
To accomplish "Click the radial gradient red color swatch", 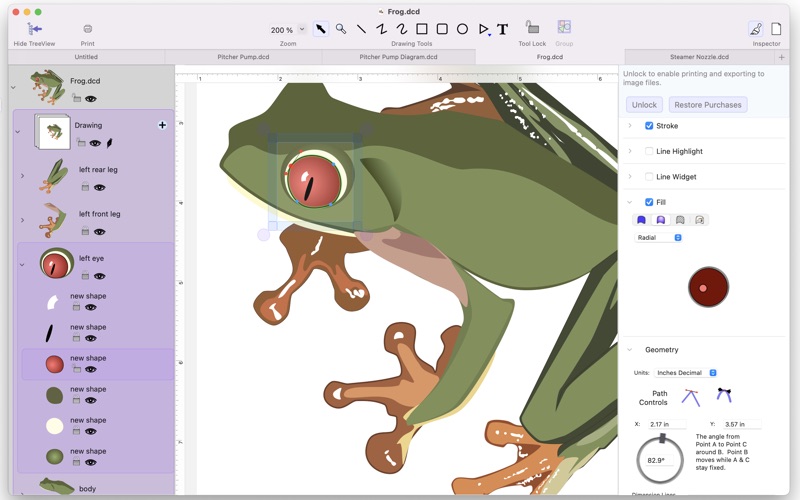I will (708, 287).
